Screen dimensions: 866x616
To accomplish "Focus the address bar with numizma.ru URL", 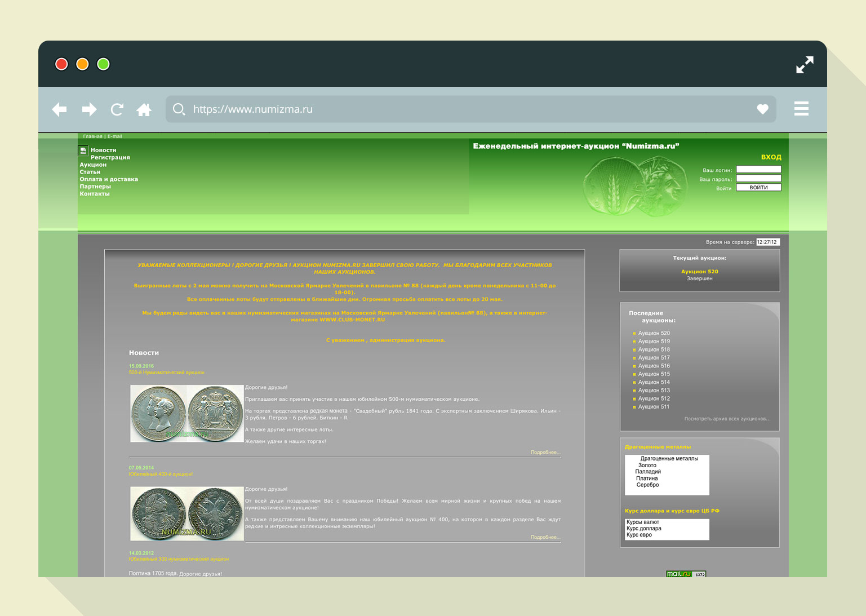I will pyautogui.click(x=470, y=109).
